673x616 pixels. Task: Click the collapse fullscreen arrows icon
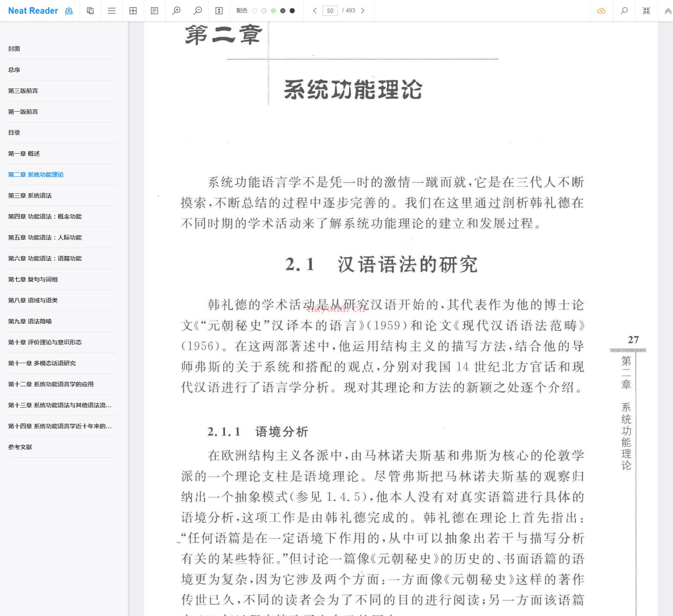pyautogui.click(x=646, y=11)
